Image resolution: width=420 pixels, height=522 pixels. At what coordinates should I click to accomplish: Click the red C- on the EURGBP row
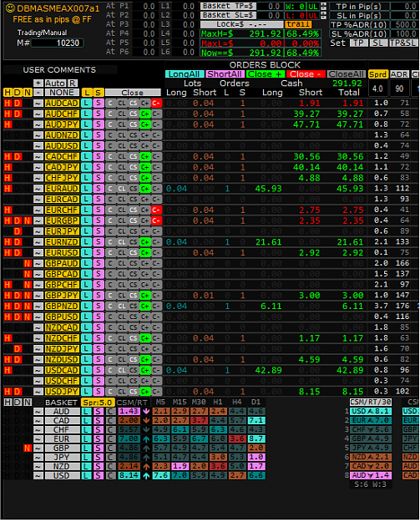156,220
